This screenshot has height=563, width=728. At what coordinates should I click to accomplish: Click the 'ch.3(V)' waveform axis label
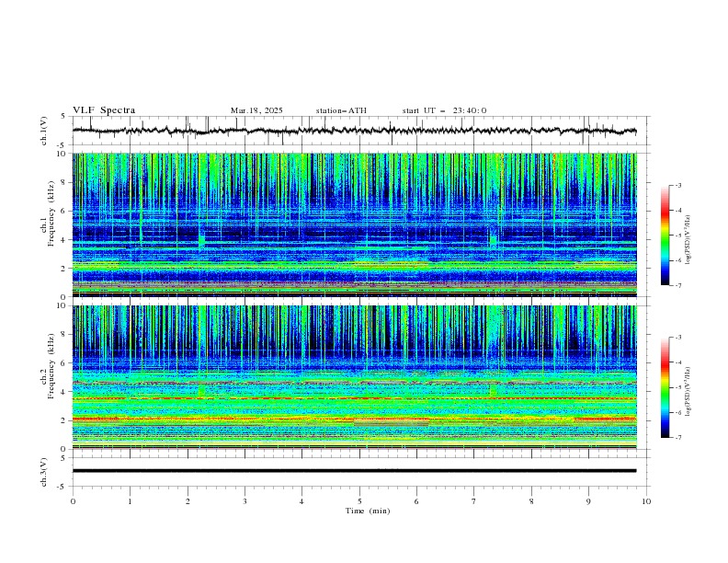pos(44,472)
